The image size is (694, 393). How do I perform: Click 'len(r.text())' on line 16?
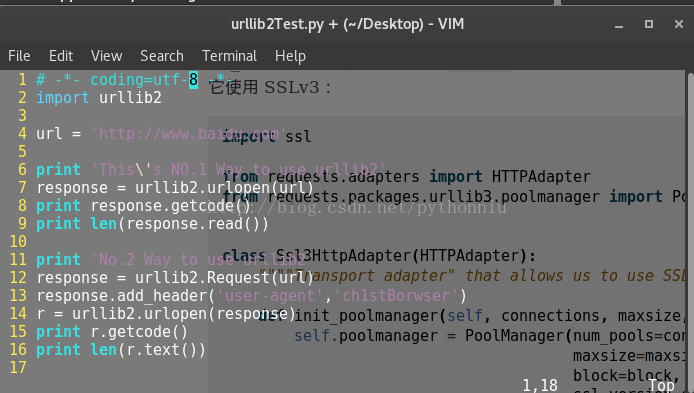[x=148, y=350]
